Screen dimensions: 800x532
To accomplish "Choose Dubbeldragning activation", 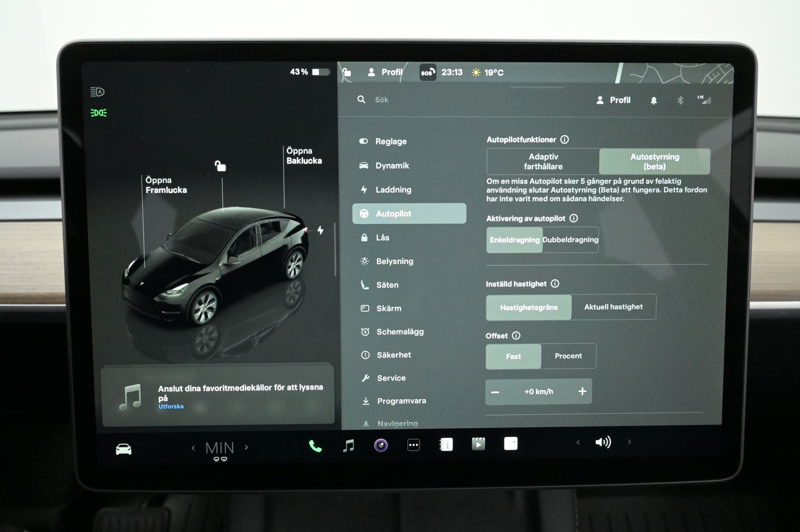I will pyautogui.click(x=570, y=240).
